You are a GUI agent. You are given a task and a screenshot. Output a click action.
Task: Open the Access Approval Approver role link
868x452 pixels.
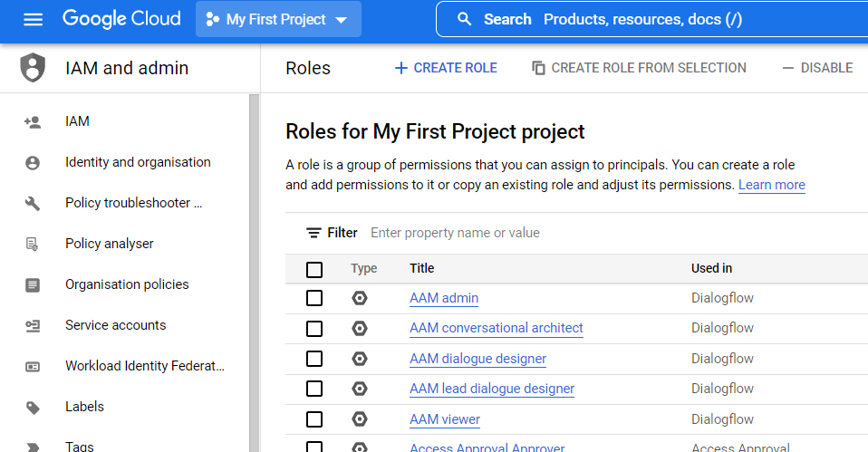[487, 447]
